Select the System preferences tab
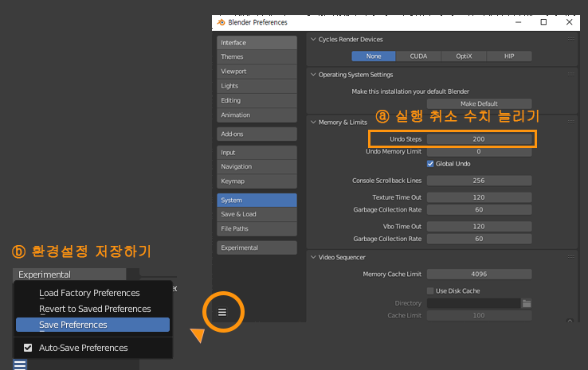588x370 pixels. click(257, 200)
